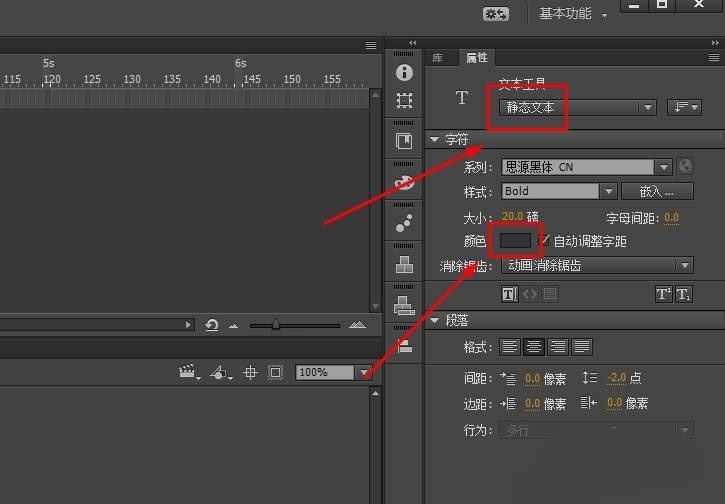The width and height of the screenshot is (725, 504).
Task: Open the Color palette panel icon
Action: [x=404, y=182]
